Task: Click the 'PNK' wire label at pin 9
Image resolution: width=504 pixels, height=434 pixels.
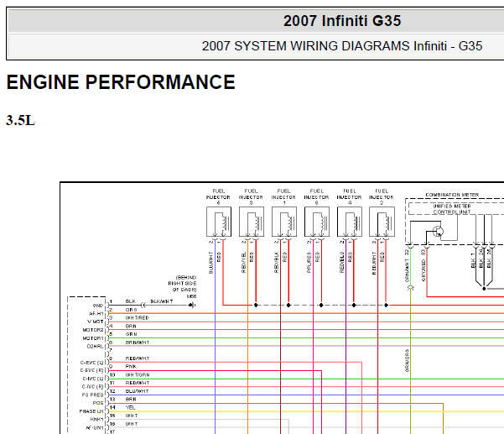Action: tap(131, 367)
